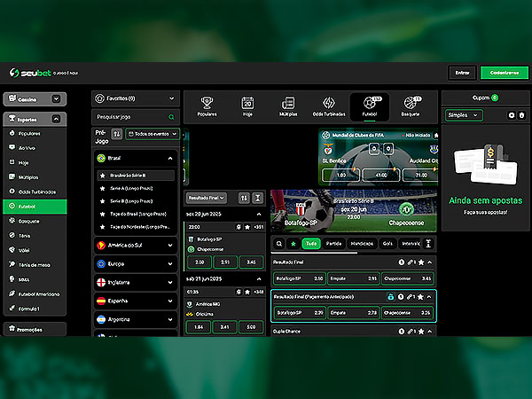The width and height of the screenshot is (532, 399).
Task: Select the Futebol top tab
Action: click(370, 106)
